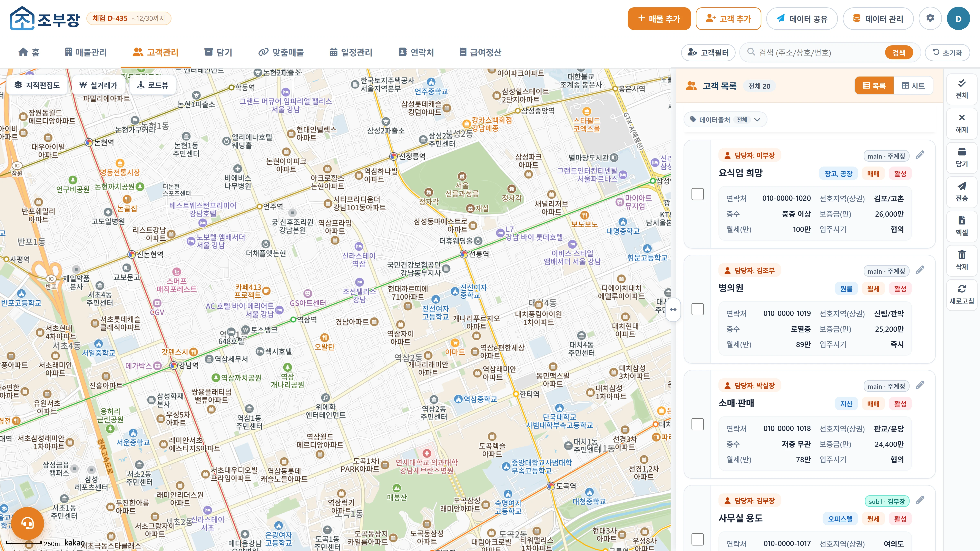Go to the 맞춤매물 tab
This screenshot has height=551, width=980.
pos(281,52)
